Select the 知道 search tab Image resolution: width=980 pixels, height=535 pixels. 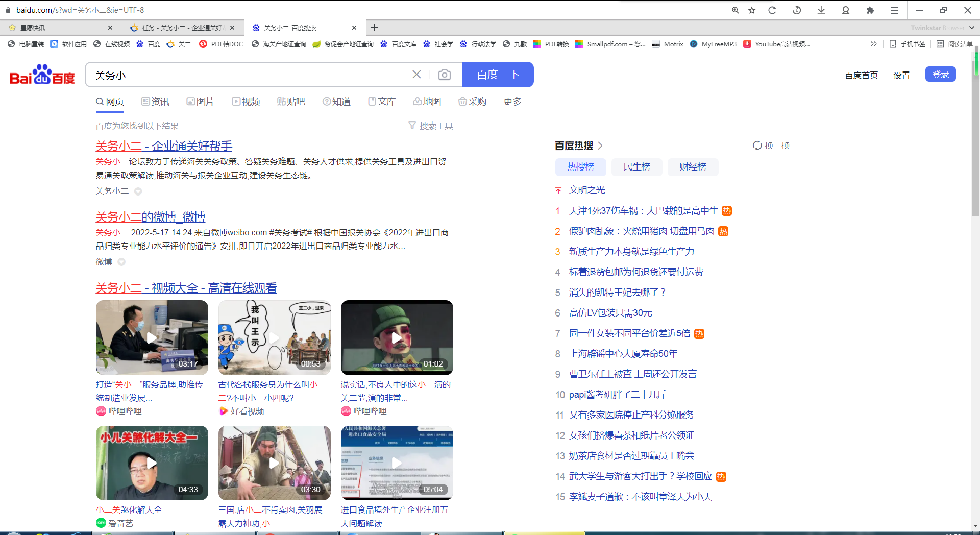[x=336, y=102]
